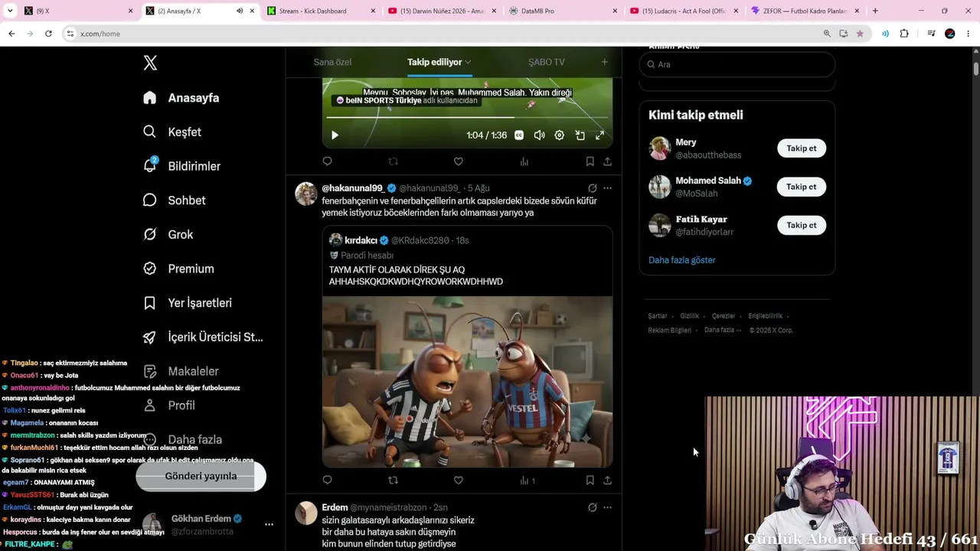The height and width of the screenshot is (551, 980).
Task: Follow Mery with Takip et
Action: (802, 148)
